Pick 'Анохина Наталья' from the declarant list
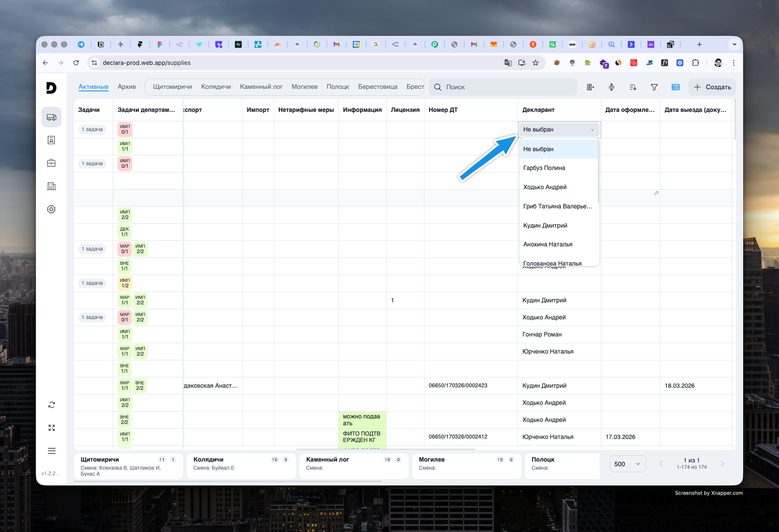The height and width of the screenshot is (532, 779). pos(559,244)
